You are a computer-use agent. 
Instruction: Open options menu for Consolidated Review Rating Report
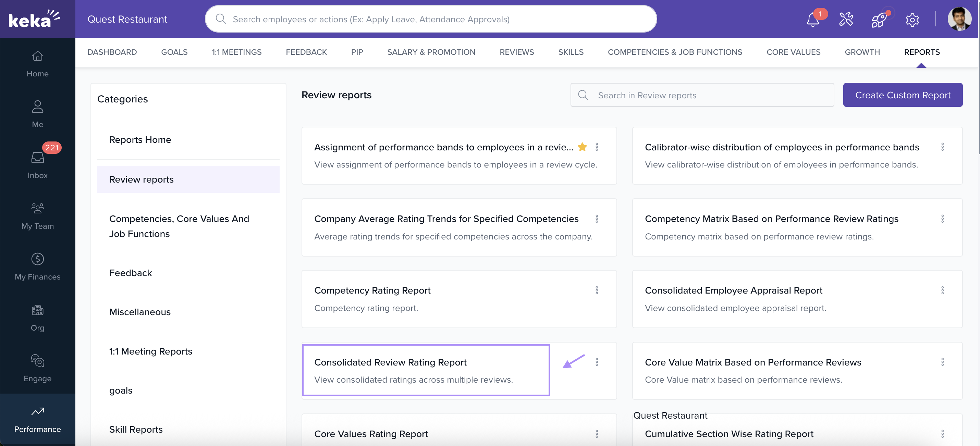(x=597, y=362)
